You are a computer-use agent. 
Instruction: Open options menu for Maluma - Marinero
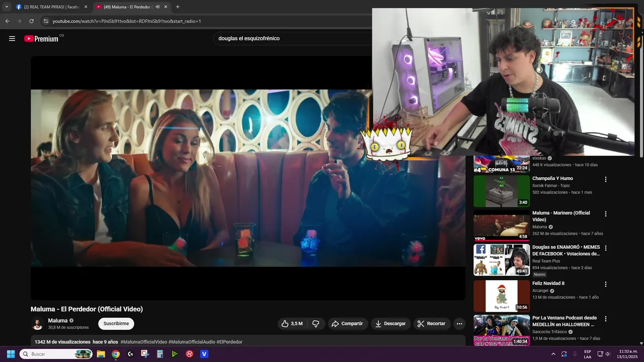tap(606, 214)
